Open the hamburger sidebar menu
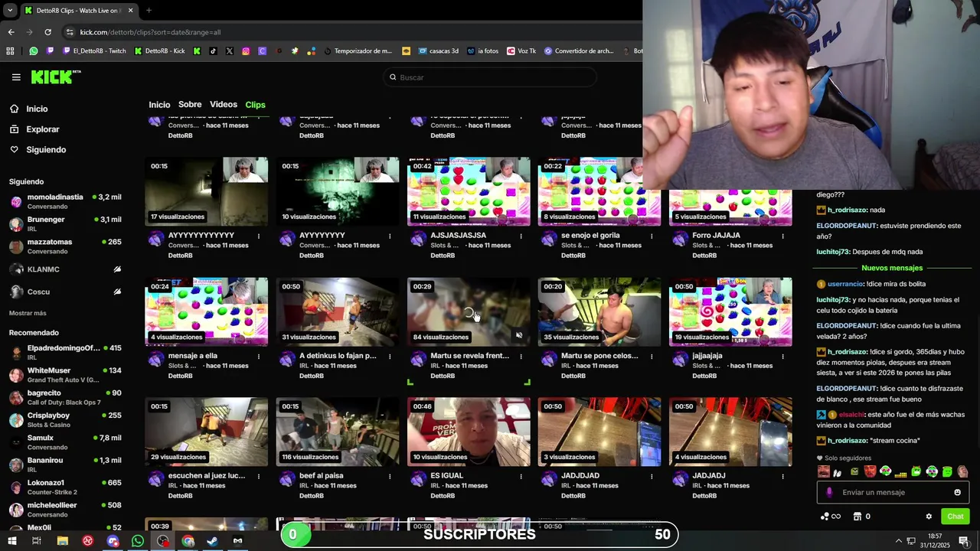 pos(16,77)
